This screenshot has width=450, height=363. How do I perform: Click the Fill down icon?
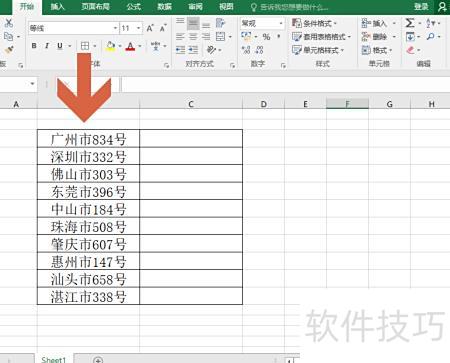pyautogui.click(x=410, y=36)
